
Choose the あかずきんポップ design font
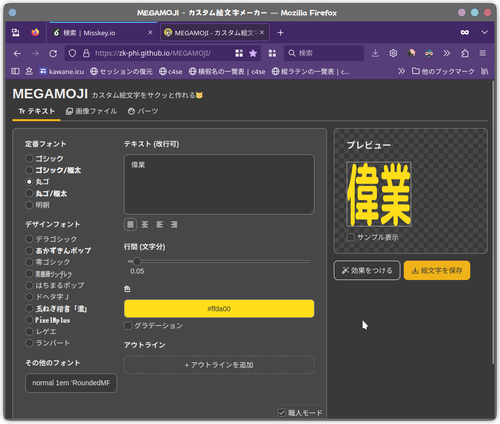point(29,250)
